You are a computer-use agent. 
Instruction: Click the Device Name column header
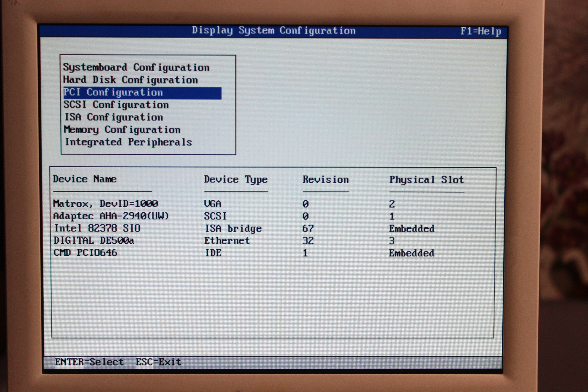pyautogui.click(x=85, y=179)
